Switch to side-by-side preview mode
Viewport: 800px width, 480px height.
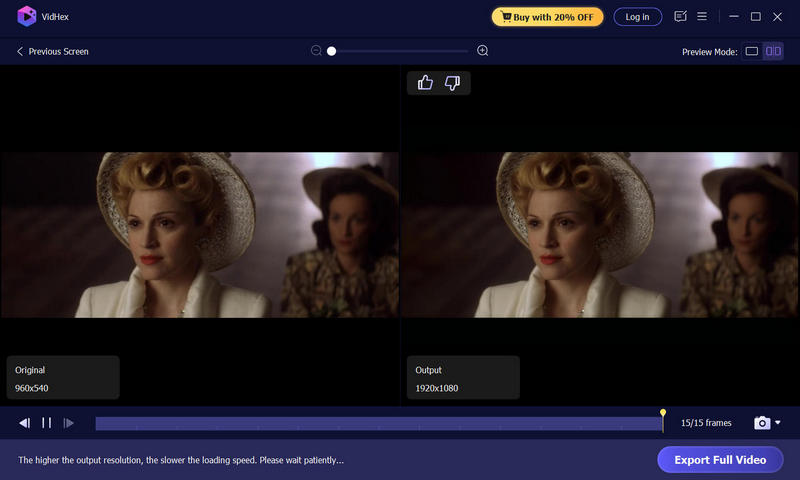click(773, 51)
